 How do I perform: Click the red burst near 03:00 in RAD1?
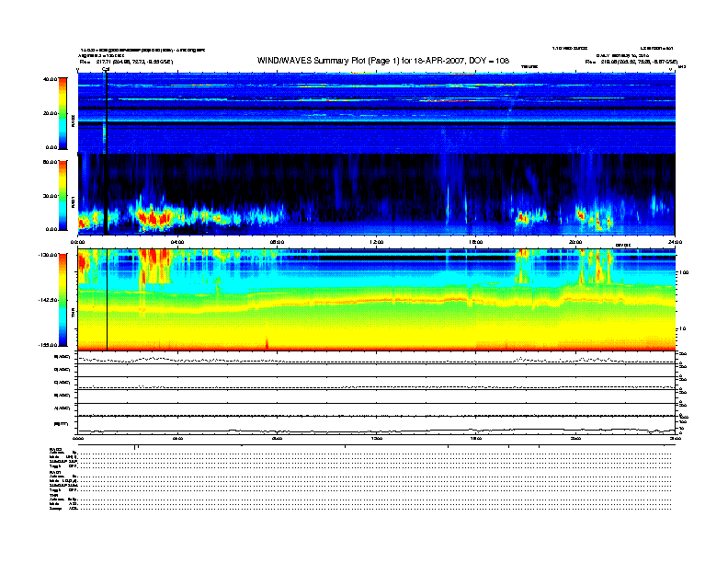[x=155, y=217]
